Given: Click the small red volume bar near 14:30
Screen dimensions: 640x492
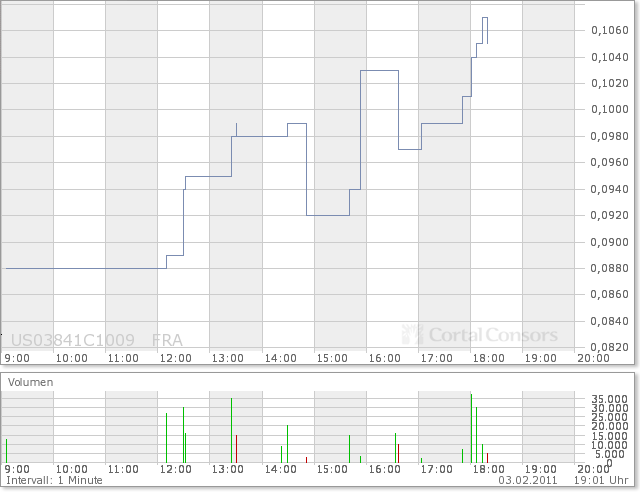Looking at the screenshot, I should click(x=307, y=460).
